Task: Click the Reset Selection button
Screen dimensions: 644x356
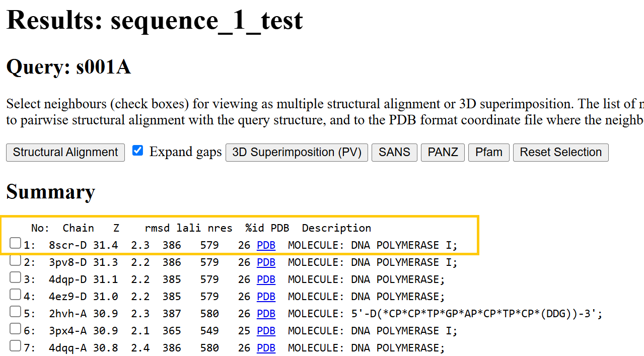Action: (x=560, y=153)
